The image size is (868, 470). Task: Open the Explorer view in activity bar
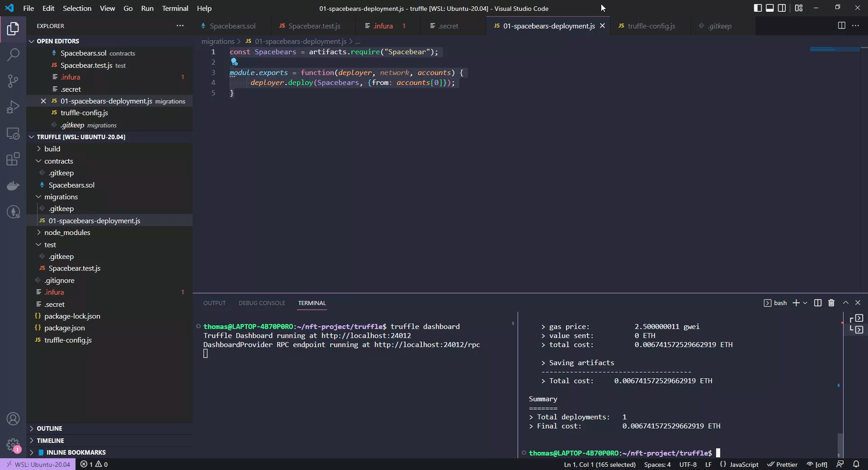pos(13,29)
